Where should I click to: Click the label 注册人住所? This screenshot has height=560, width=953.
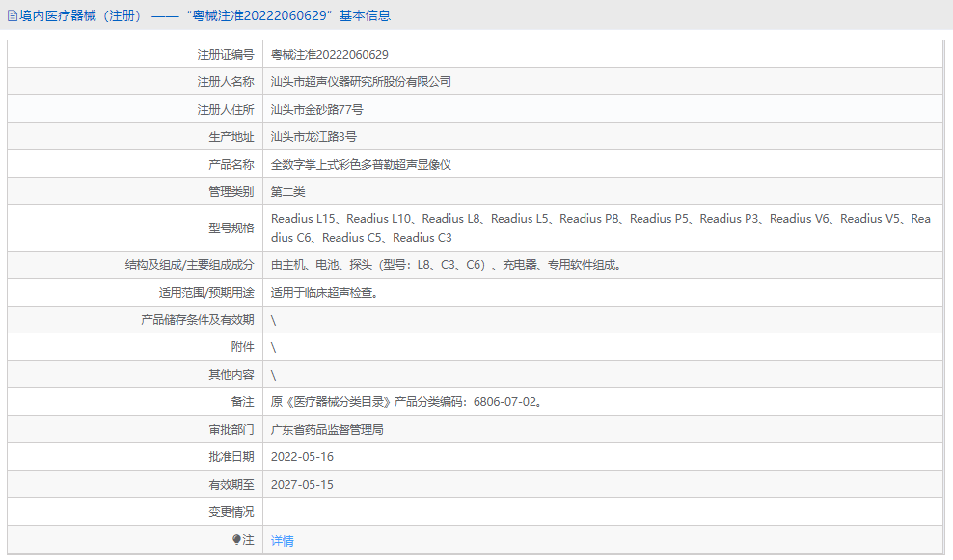click(226, 109)
